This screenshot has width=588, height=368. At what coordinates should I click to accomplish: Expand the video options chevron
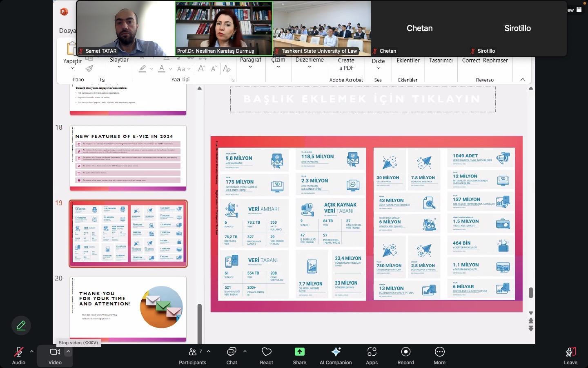coord(68,351)
